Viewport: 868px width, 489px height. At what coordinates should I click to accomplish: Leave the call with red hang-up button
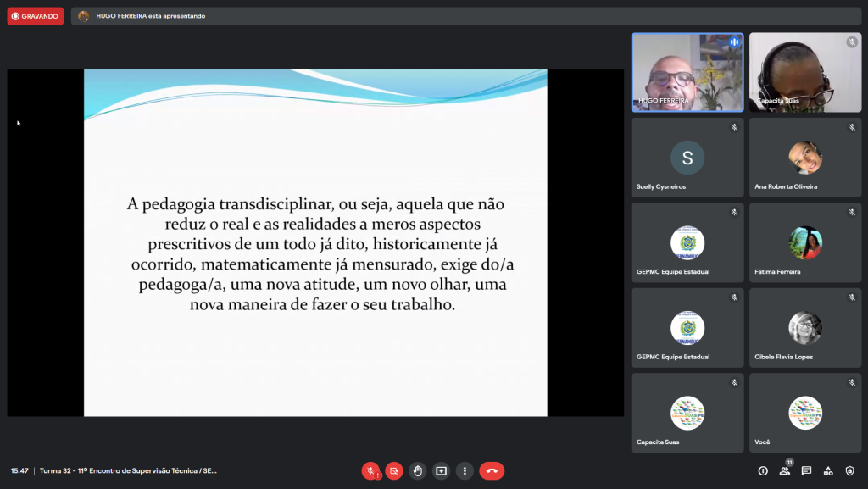[492, 470]
